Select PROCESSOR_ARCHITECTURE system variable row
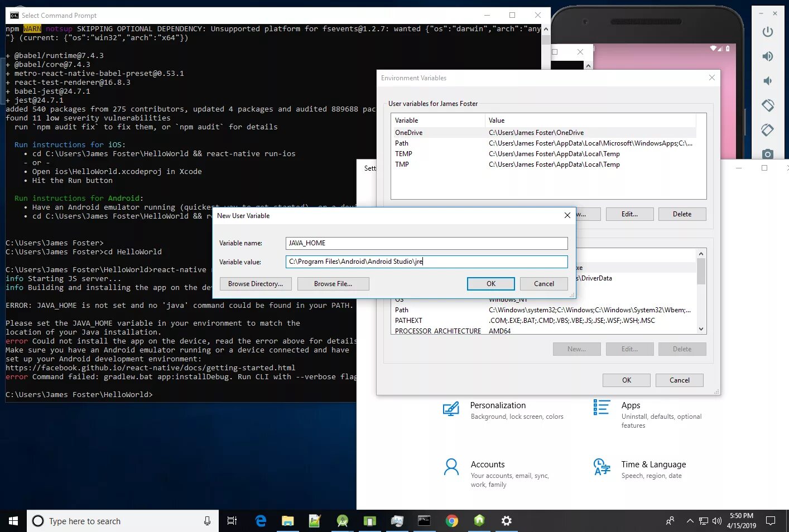Screen dimensions: 789x532 click(544, 331)
